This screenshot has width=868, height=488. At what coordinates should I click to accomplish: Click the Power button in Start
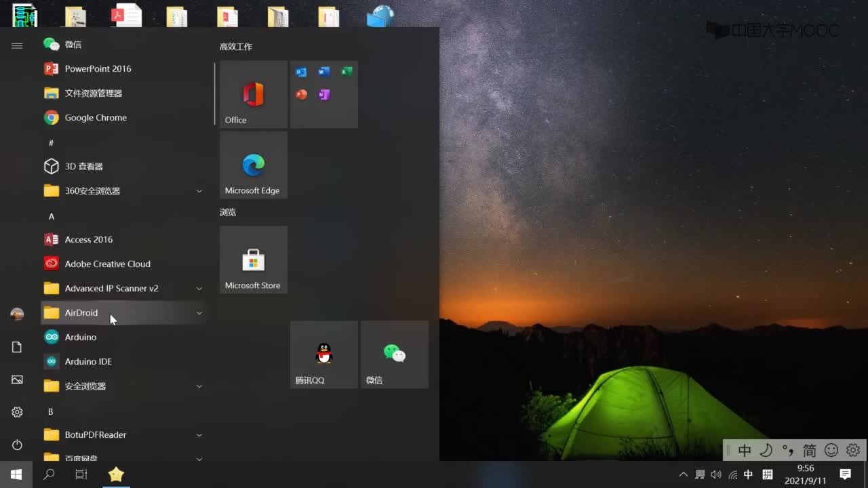tap(17, 445)
